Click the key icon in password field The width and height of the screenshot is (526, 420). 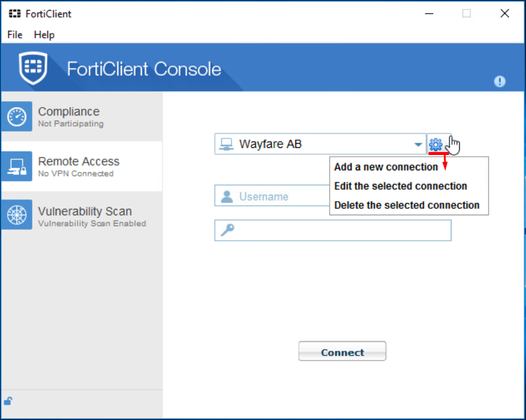(x=227, y=230)
